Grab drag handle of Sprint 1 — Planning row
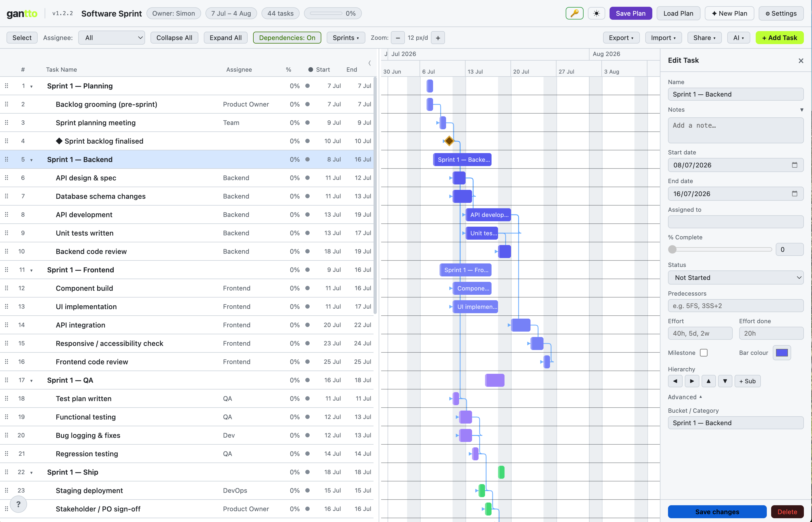Screen dimensions: 812x522 click(6, 86)
